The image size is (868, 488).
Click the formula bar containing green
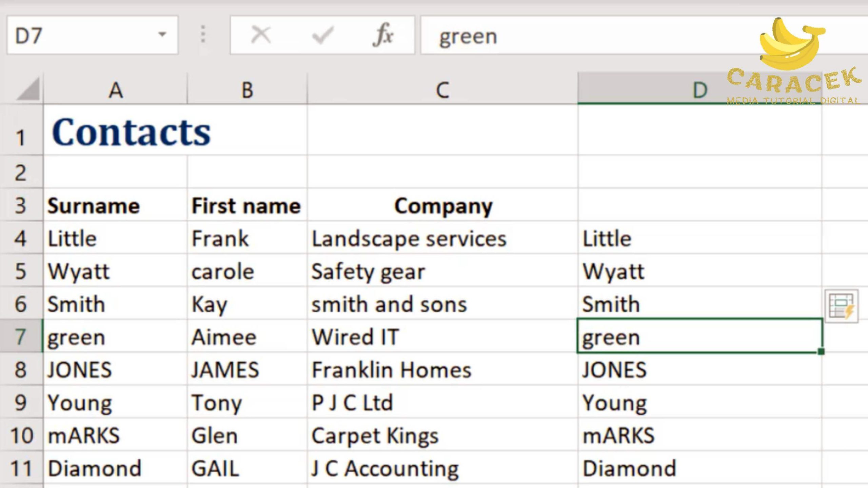644,35
